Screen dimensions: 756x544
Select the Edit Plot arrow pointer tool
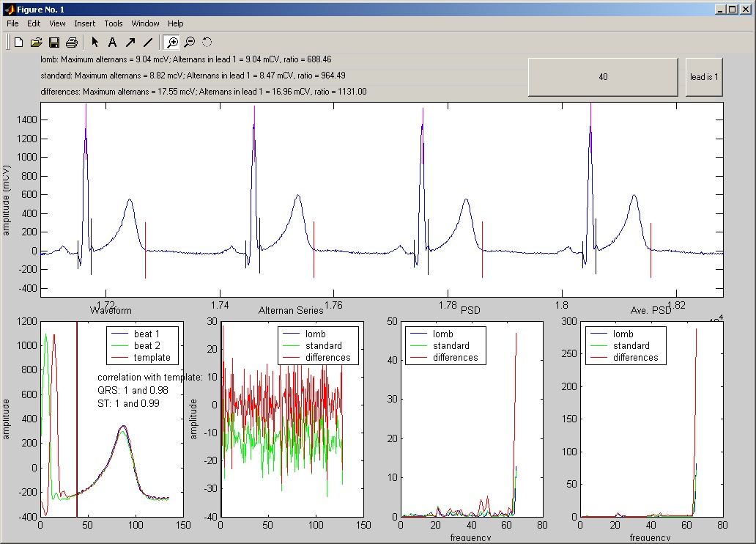[x=95, y=43]
